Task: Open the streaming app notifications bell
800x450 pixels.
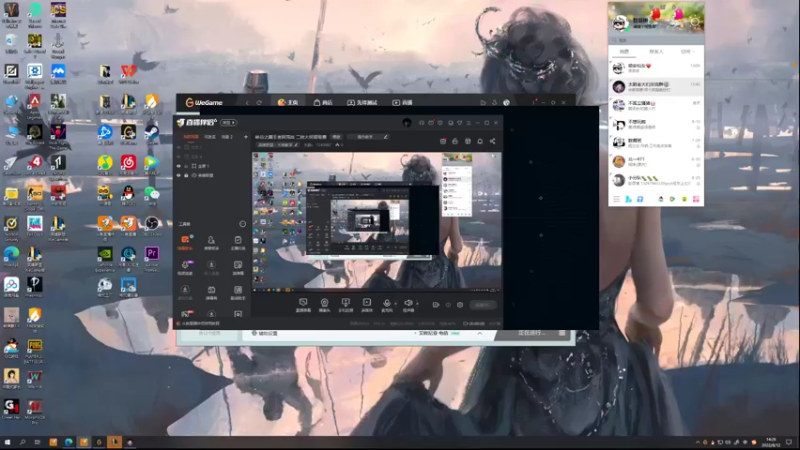Action: (480, 141)
